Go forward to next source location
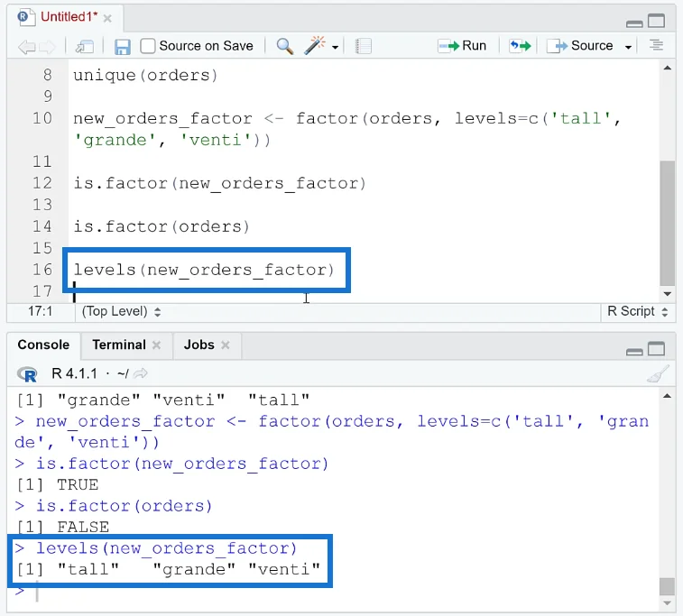 coord(48,46)
